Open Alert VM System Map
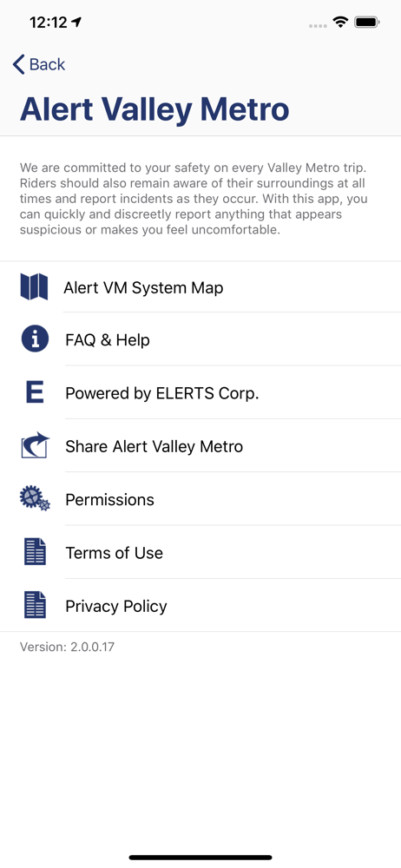The width and height of the screenshot is (401, 868). 200,287
